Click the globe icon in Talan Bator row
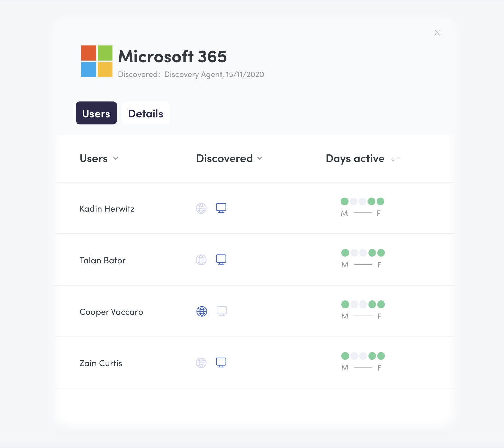The image size is (504, 448). pos(201,260)
